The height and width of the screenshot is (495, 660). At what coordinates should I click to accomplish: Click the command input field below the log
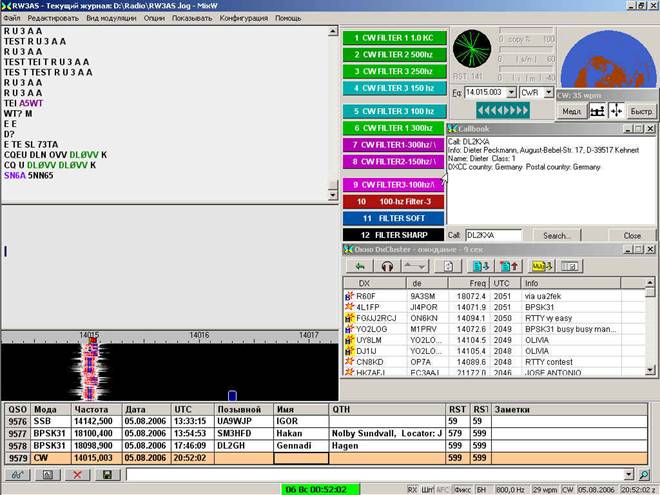375,475
